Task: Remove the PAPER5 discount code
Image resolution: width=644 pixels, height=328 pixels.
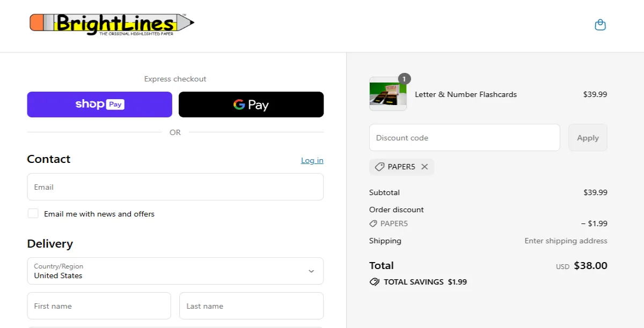Action: pyautogui.click(x=425, y=167)
